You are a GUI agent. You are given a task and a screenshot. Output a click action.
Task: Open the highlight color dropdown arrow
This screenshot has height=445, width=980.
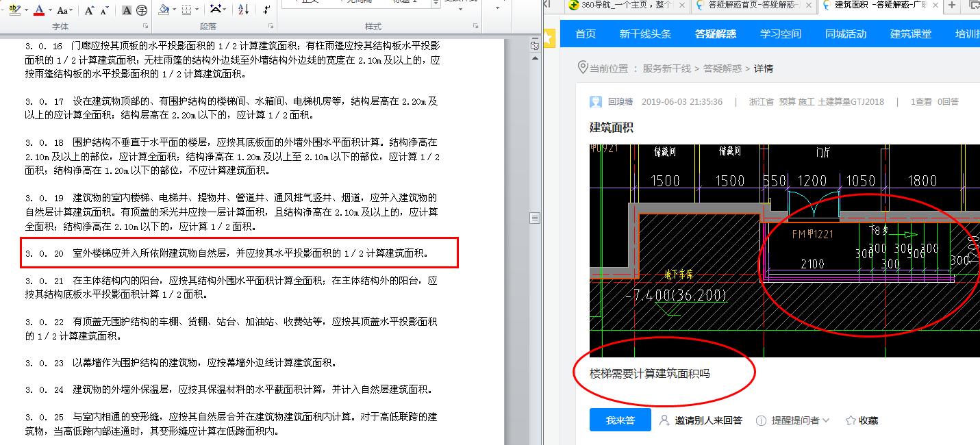coord(26,10)
